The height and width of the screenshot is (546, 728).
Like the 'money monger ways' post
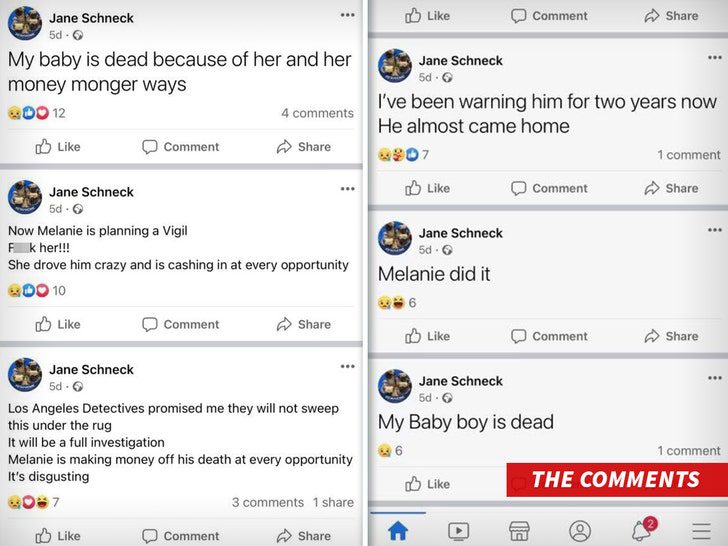(x=58, y=147)
